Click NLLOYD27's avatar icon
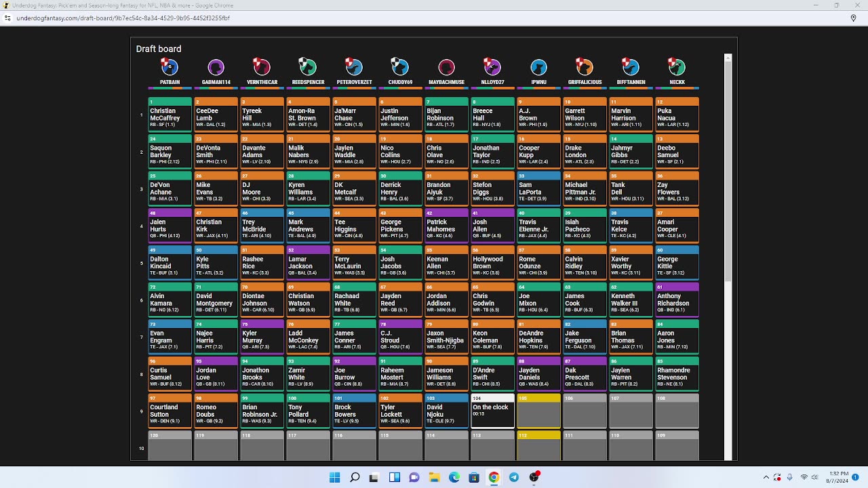This screenshot has width=868, height=488. (492, 67)
